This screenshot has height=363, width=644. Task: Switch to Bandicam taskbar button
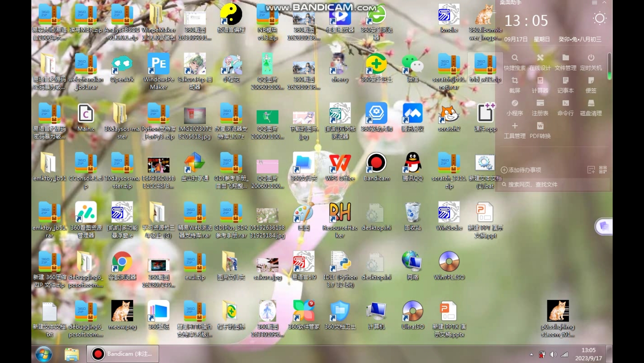tap(122, 354)
